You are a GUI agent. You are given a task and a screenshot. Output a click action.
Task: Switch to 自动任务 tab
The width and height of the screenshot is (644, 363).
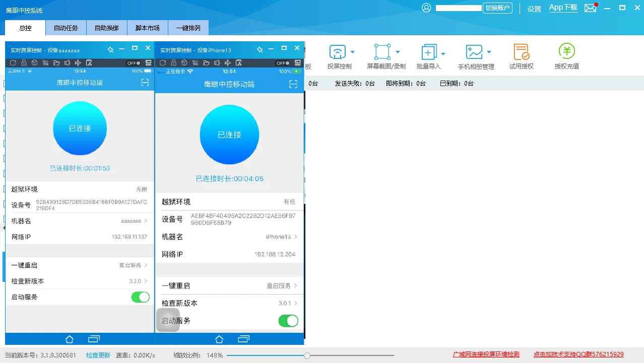[x=66, y=28]
